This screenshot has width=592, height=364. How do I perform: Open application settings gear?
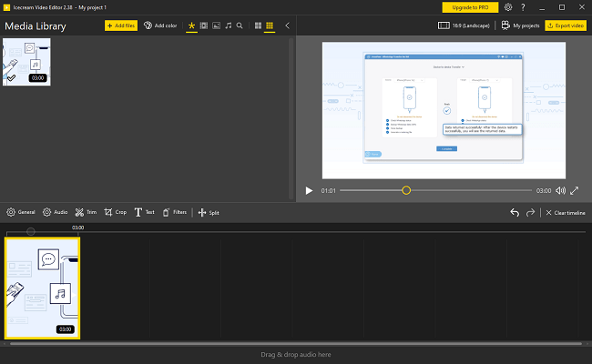(x=508, y=7)
